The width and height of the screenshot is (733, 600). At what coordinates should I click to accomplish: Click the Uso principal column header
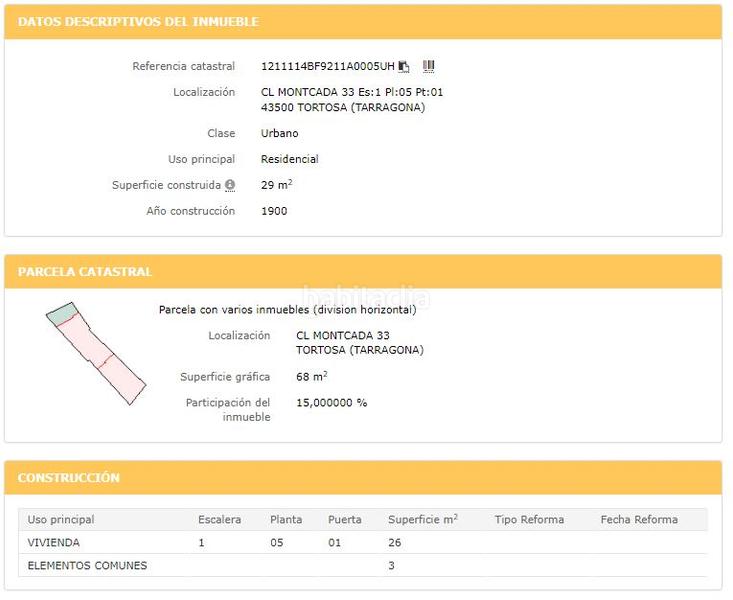point(61,520)
